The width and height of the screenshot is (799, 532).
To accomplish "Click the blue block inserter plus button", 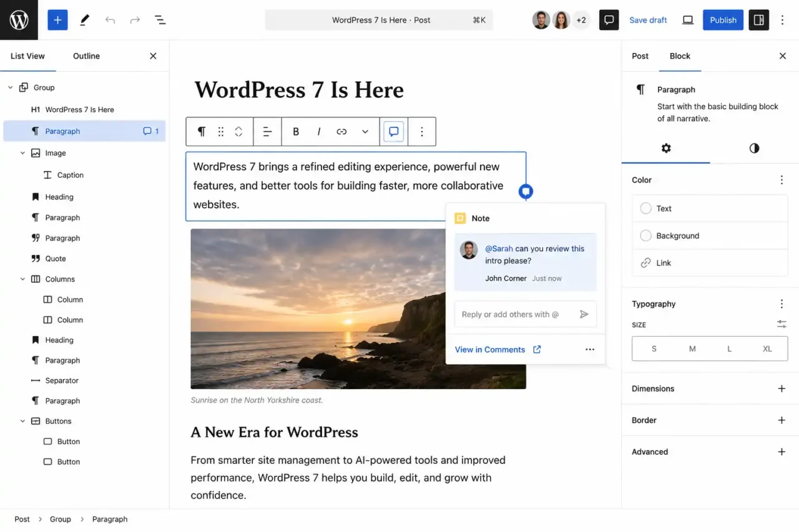I will (57, 20).
